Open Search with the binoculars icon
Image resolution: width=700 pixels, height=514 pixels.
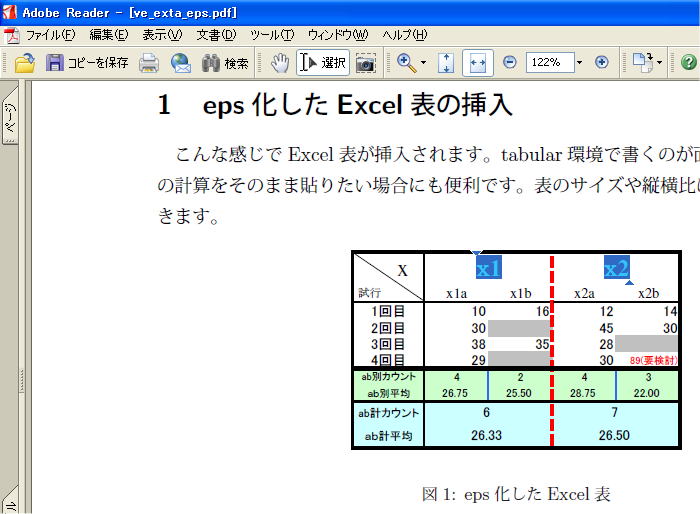(x=225, y=63)
